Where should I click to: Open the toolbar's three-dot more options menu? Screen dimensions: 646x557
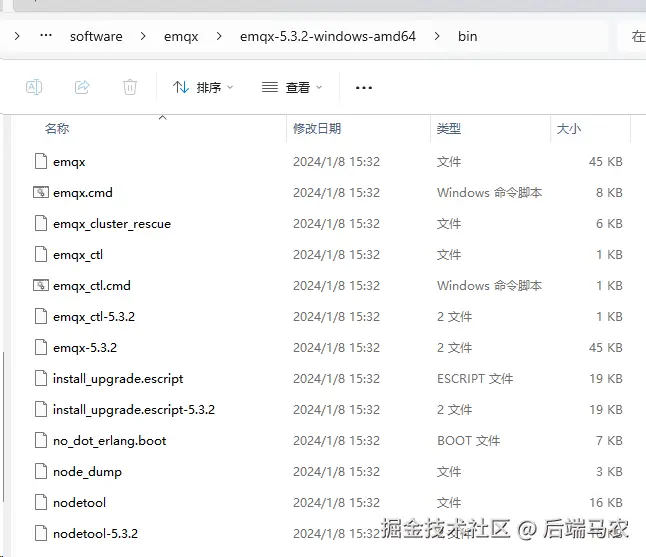[364, 87]
